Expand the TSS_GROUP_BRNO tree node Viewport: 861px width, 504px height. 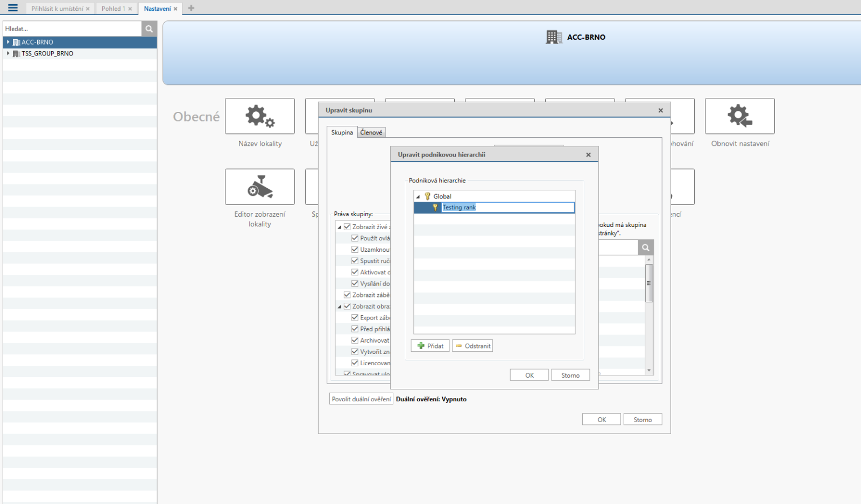[x=8, y=54]
